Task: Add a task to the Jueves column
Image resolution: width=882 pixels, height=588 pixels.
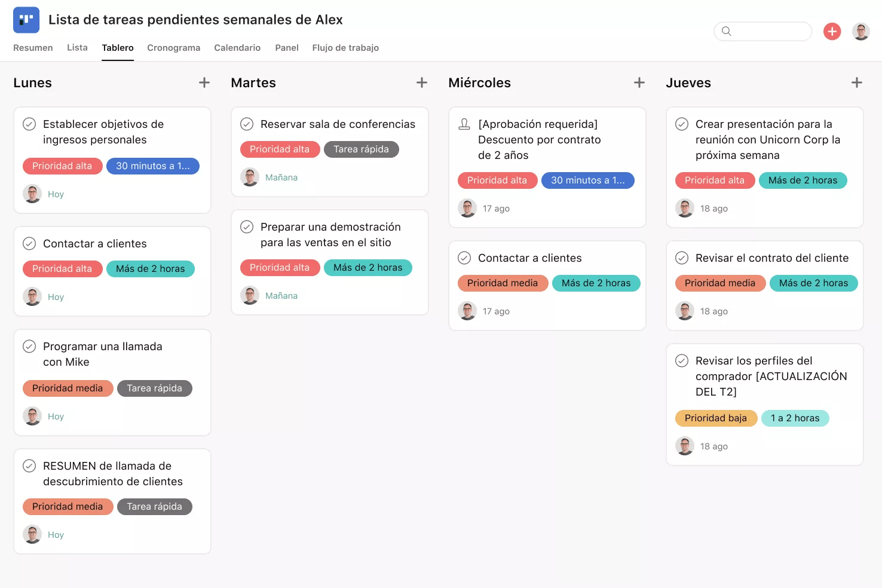Action: pyautogui.click(x=857, y=82)
